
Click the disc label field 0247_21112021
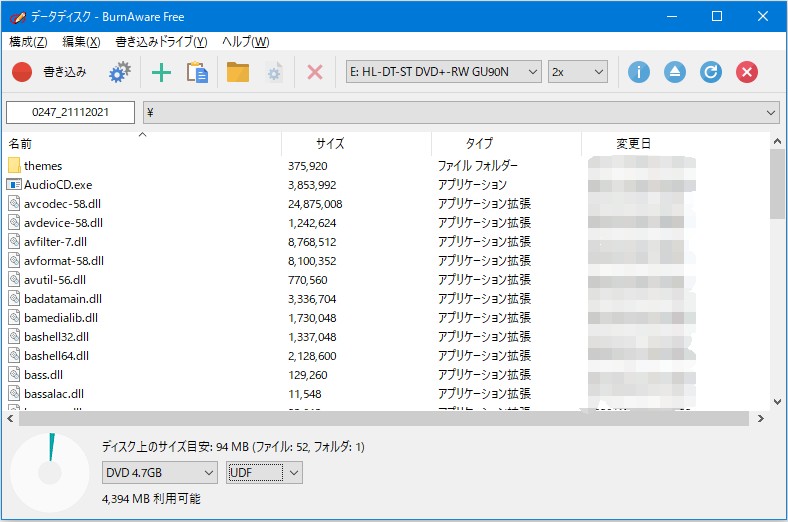coord(70,112)
